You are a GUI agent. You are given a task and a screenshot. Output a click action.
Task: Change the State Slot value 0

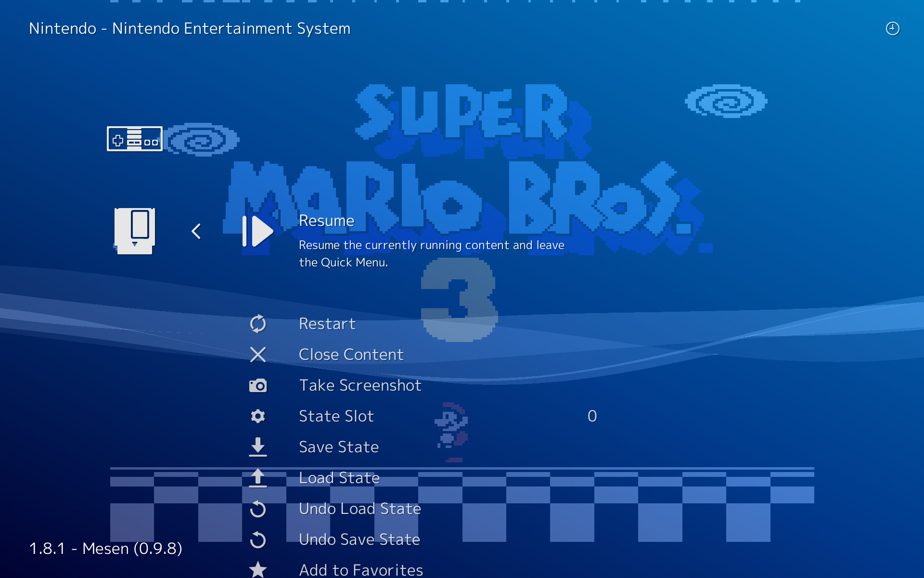click(592, 416)
